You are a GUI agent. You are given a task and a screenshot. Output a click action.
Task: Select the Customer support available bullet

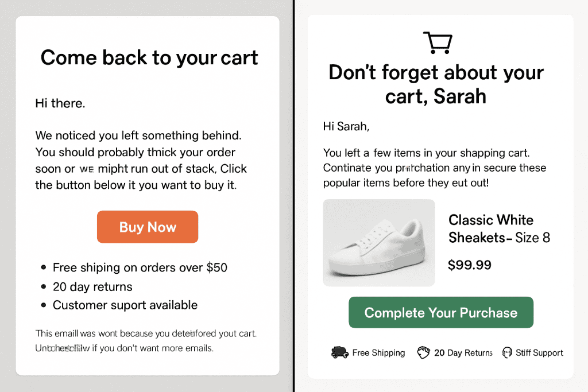point(119,305)
